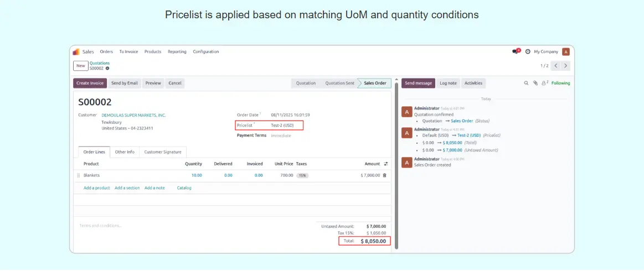Go to previous record with left arrow

555,66
